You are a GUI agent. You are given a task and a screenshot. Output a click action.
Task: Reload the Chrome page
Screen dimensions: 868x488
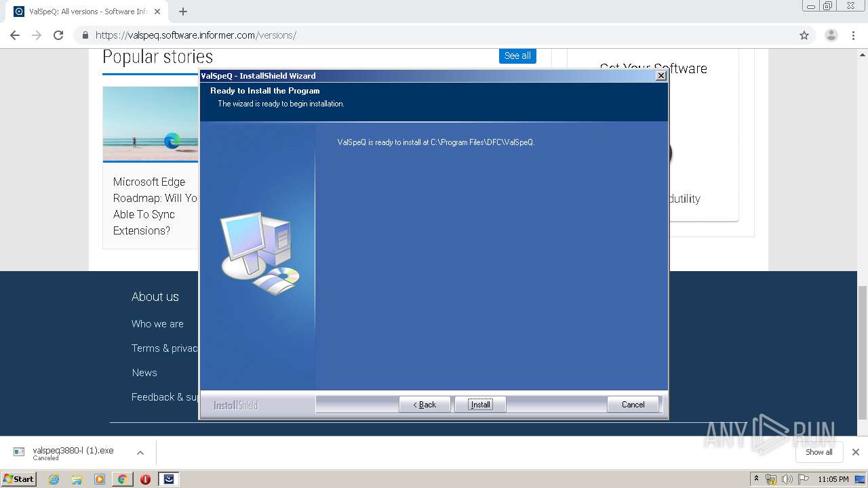[x=58, y=35]
